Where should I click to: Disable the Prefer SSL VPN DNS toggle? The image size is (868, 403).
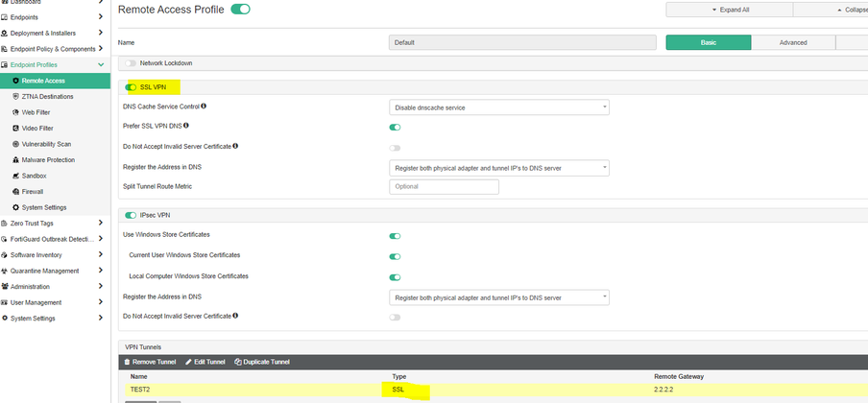tap(395, 127)
